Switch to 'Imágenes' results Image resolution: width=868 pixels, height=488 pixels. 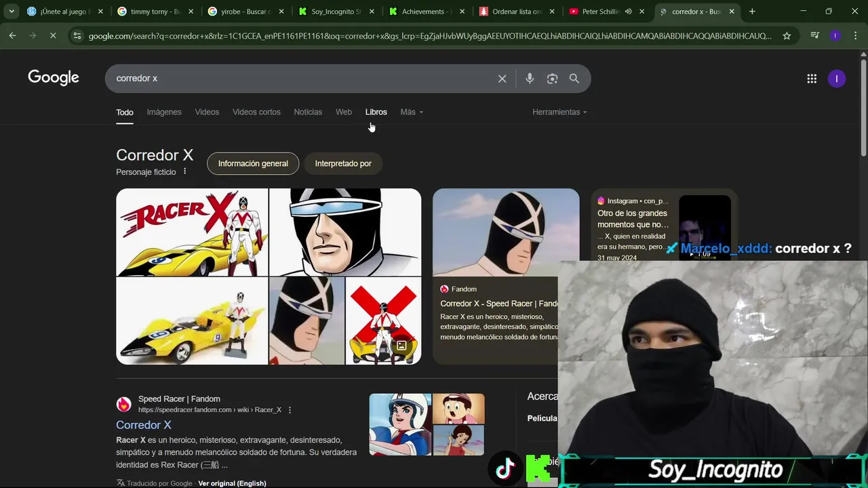[x=164, y=112]
